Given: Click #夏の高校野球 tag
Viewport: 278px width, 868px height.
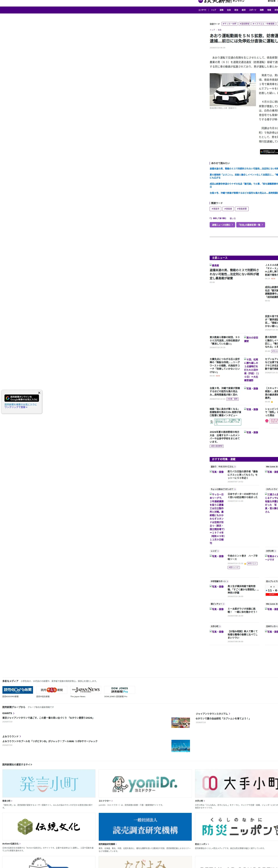Looking at the screenshot, I should (217, 446).
